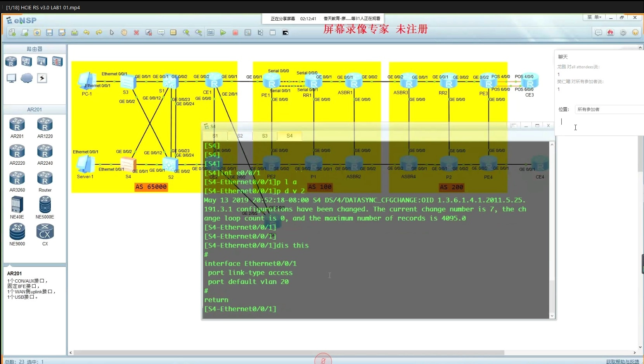Select the terminal PC icon in device palette

coord(11,78)
